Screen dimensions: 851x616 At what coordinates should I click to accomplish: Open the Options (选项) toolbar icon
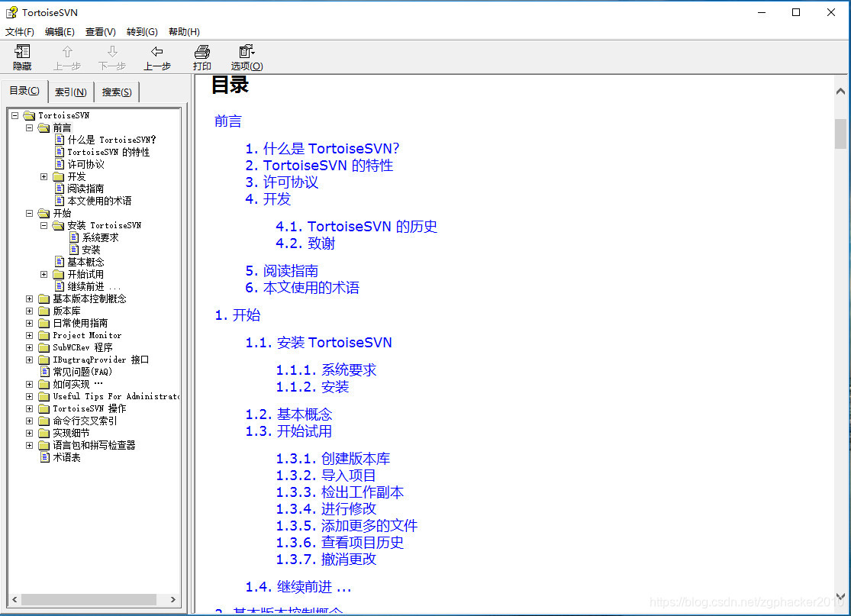(247, 52)
